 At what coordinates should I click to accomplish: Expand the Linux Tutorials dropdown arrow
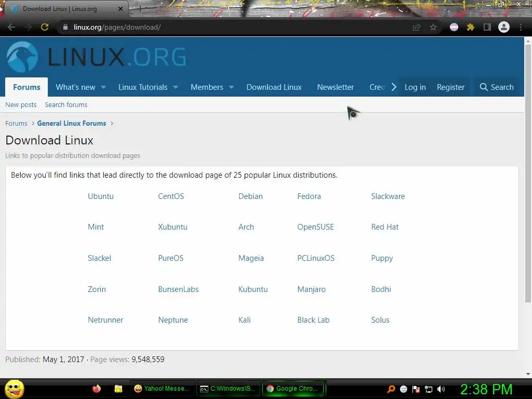tap(176, 87)
